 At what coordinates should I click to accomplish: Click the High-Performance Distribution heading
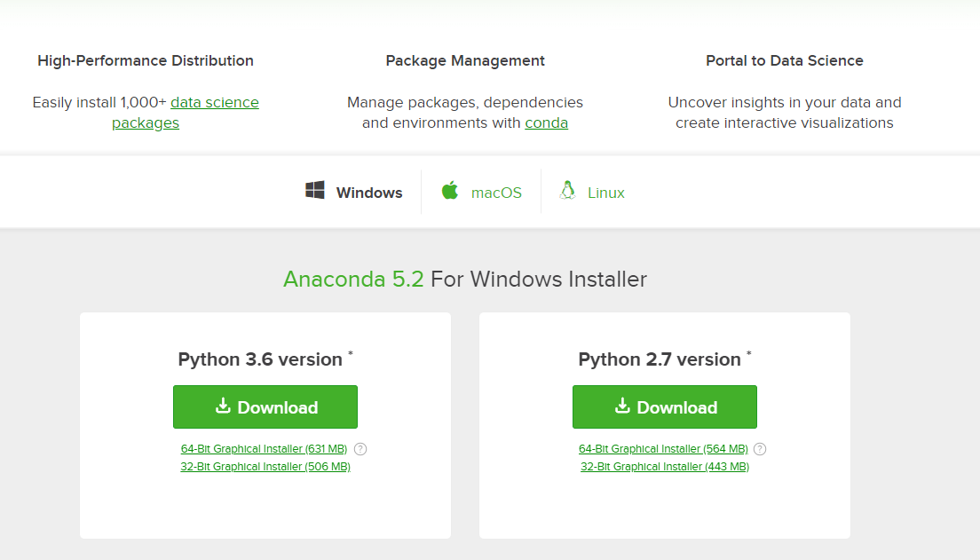click(x=146, y=60)
